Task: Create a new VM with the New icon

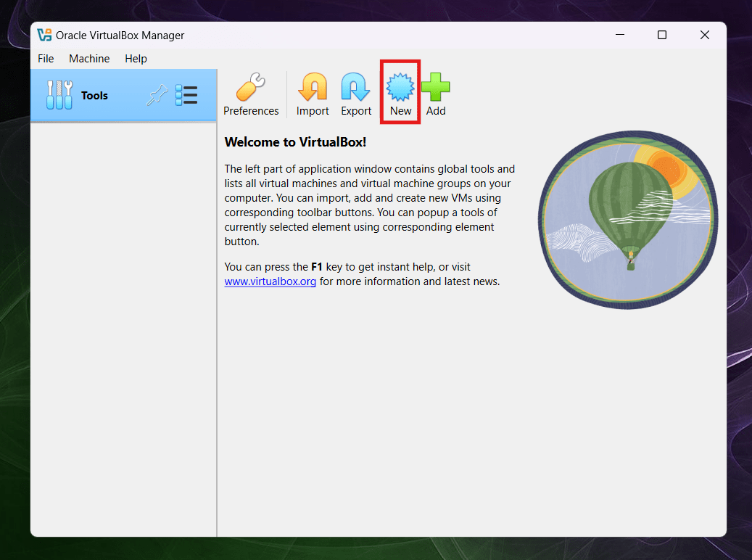Action: point(400,88)
